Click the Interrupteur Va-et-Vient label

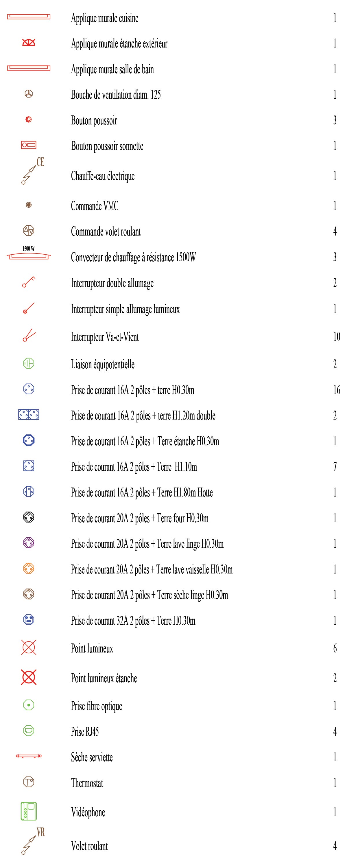(x=105, y=336)
